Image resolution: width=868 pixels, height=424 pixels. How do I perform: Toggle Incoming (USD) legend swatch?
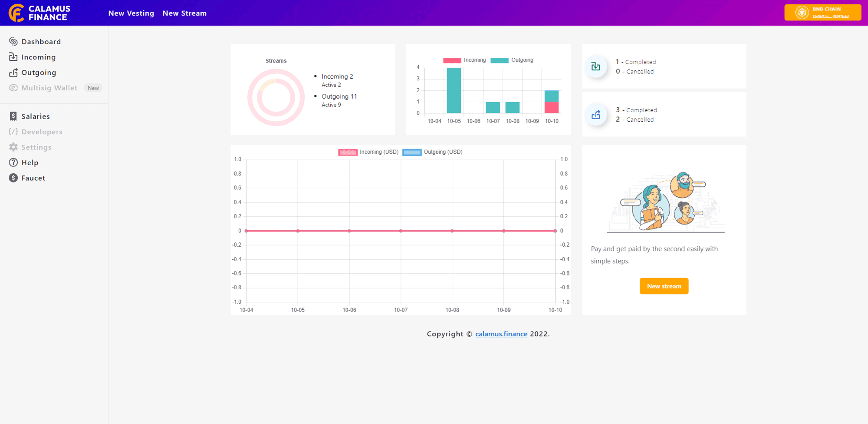(348, 152)
